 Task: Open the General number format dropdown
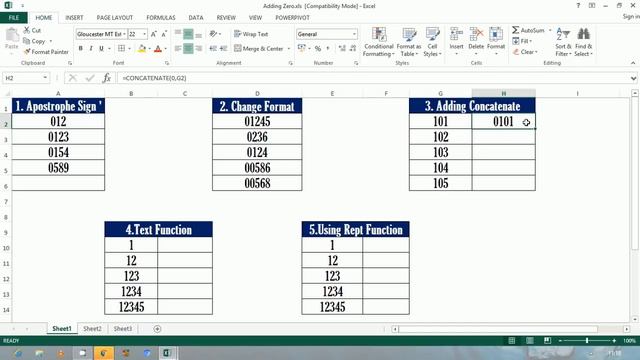(x=354, y=34)
